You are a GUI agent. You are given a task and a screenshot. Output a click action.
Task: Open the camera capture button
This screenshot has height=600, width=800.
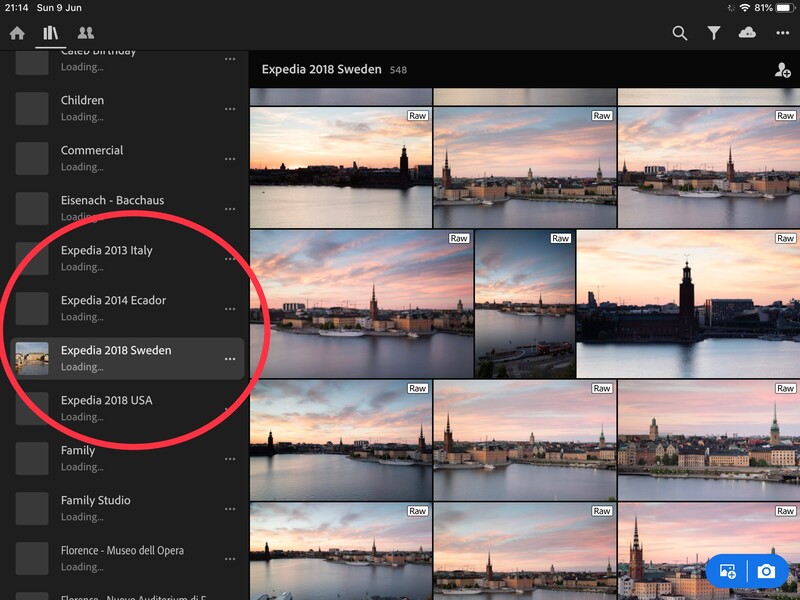766,571
